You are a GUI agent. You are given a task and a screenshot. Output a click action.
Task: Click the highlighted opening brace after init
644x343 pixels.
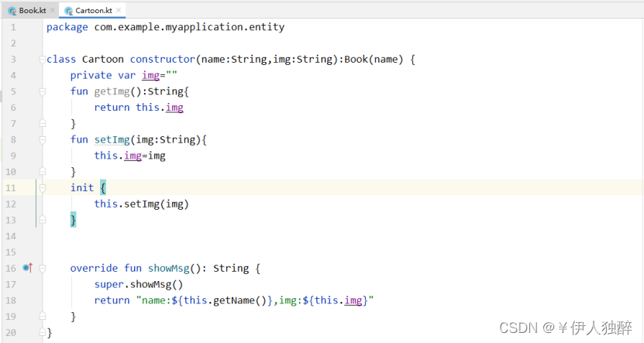pos(102,188)
